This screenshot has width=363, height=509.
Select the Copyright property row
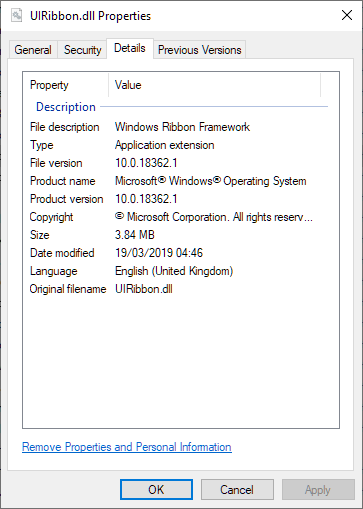[179, 217]
